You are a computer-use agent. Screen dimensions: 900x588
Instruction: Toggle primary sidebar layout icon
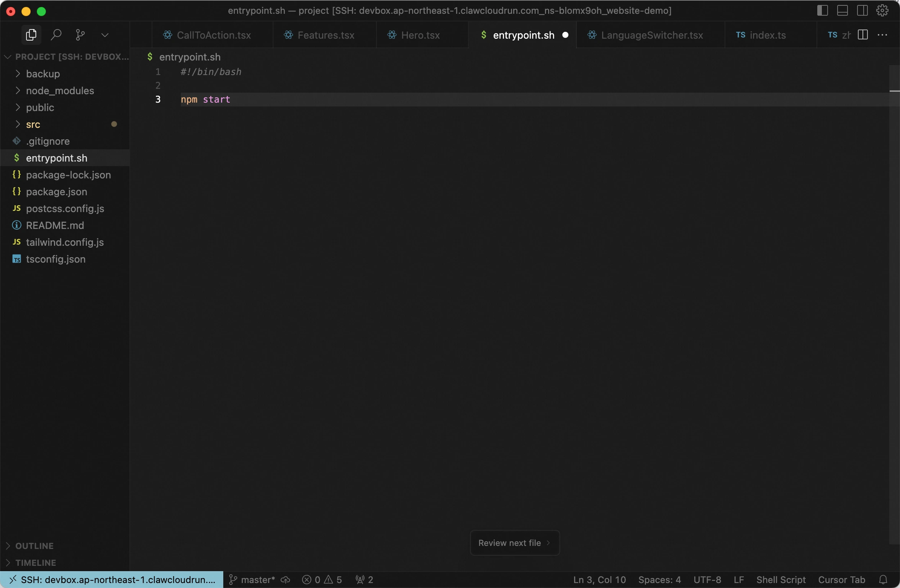[822, 10]
